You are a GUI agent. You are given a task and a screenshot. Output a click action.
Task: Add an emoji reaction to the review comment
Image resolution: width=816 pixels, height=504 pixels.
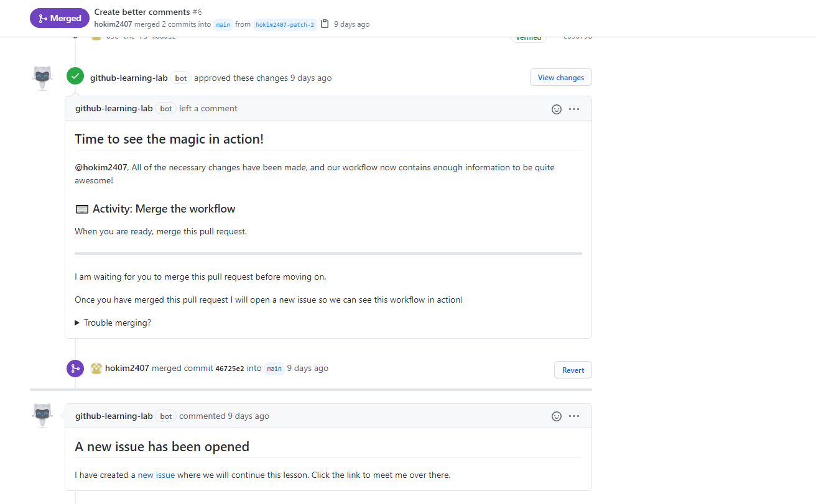557,109
